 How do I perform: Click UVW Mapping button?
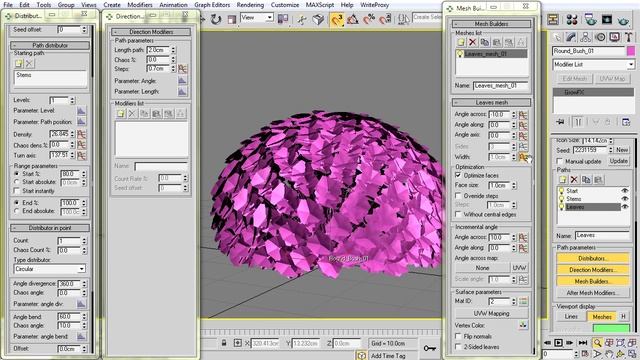tap(491, 313)
